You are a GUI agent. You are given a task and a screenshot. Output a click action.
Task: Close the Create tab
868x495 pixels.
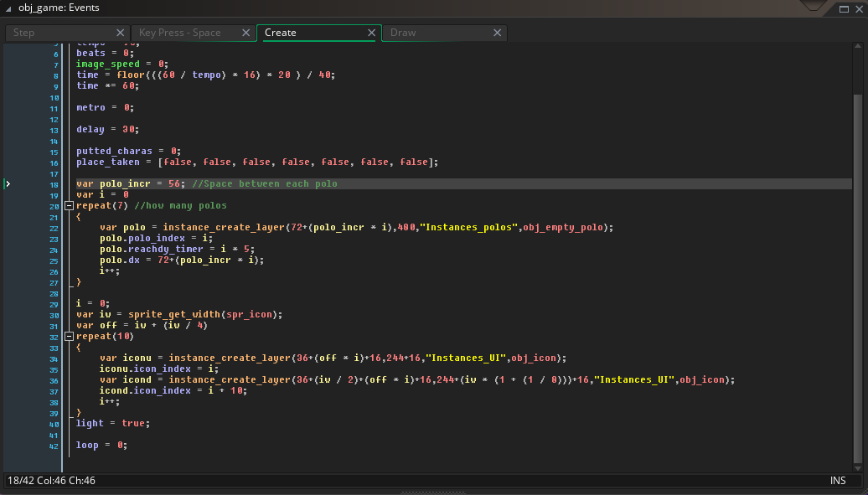pyautogui.click(x=371, y=33)
